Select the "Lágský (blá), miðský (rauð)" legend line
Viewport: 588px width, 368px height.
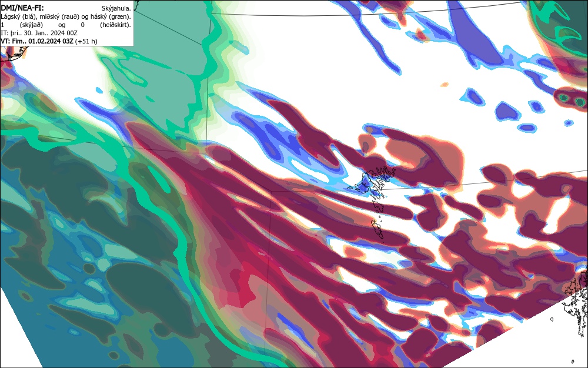pyautogui.click(x=66, y=16)
